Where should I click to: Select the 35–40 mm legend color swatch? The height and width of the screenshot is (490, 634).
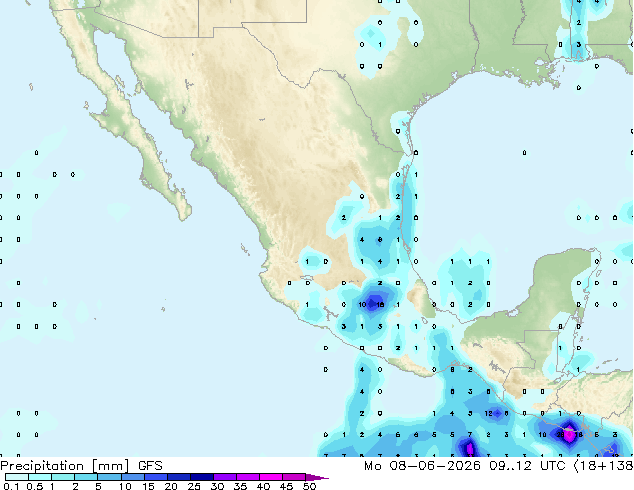[x=247, y=477]
